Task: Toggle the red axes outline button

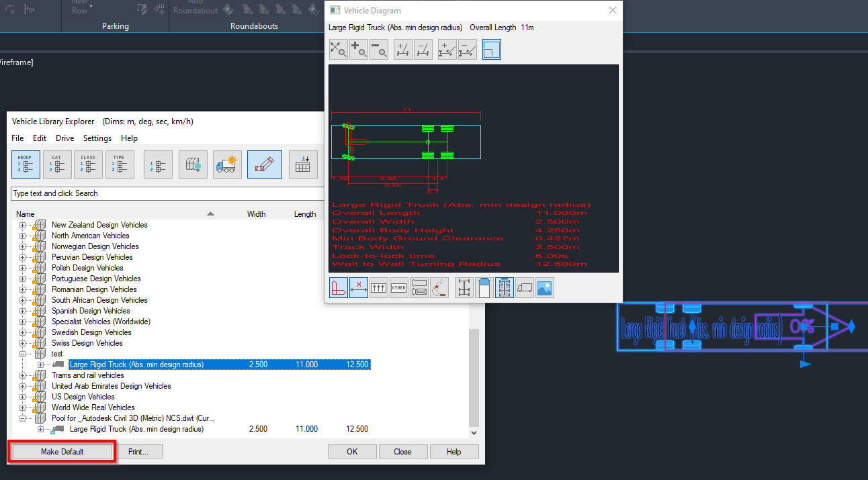Action: coord(339,288)
